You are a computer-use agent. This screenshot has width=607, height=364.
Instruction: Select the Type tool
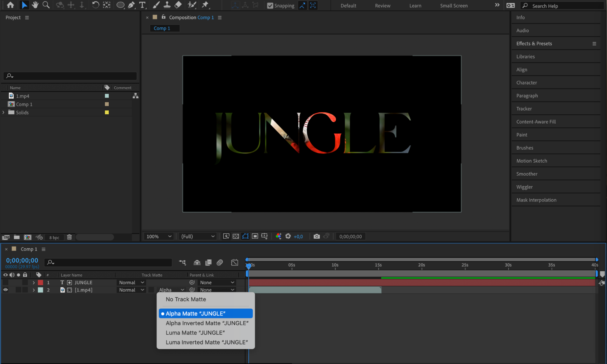point(142,5)
